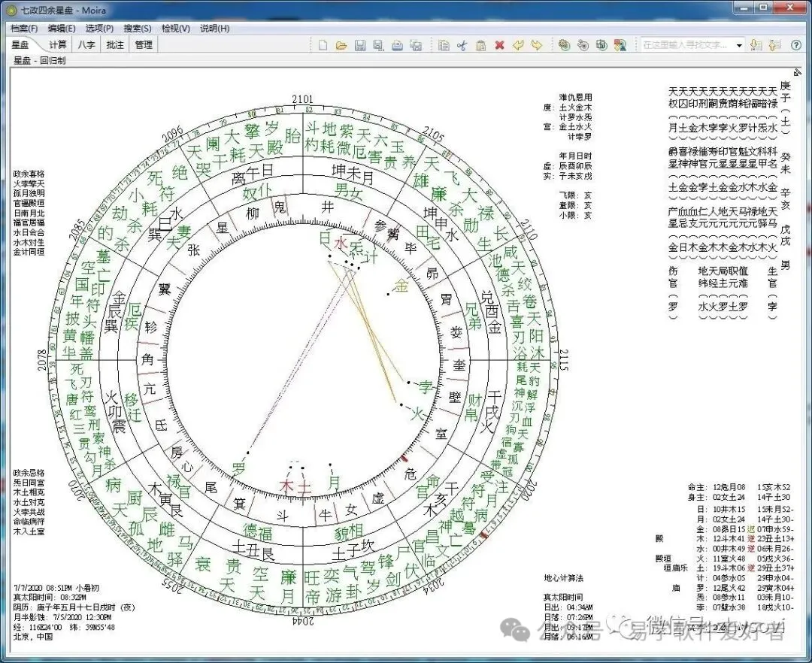Click year marker 2078 left of chart
812x663 pixels.
(x=42, y=360)
